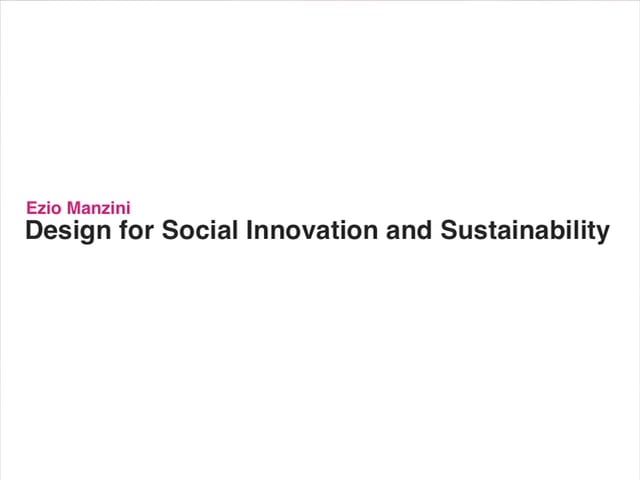Image resolution: width=640 pixels, height=480 pixels.
Task: Click the word "Ezio" in the author name
Action: [42, 209]
